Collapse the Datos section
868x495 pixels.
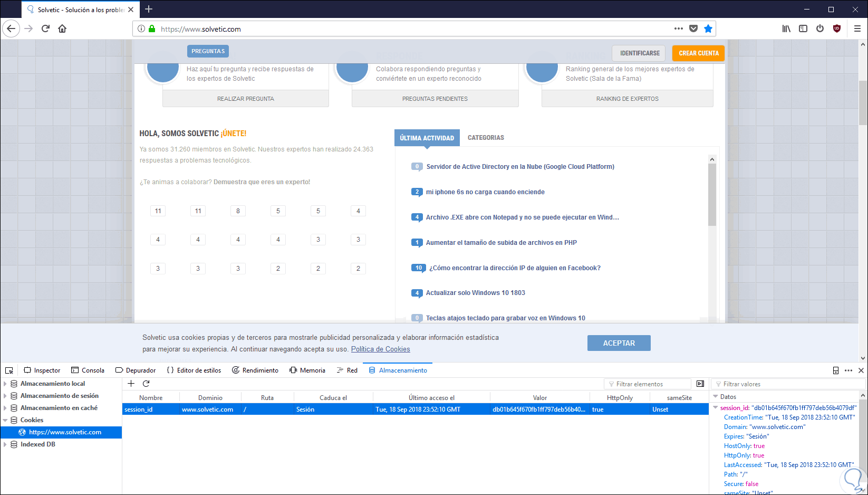point(716,397)
